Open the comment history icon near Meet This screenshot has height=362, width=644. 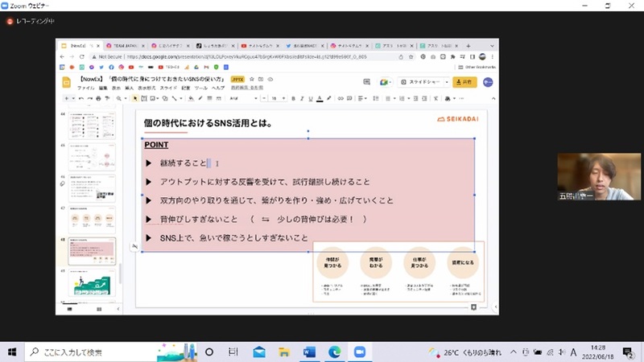click(367, 82)
